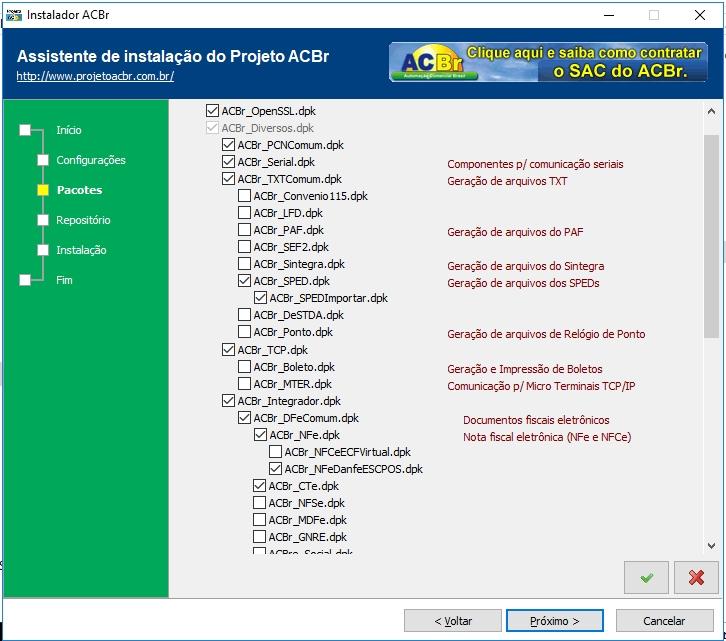Click the Cancelar button
Image resolution: width=726 pixels, height=641 pixels.
664,621
